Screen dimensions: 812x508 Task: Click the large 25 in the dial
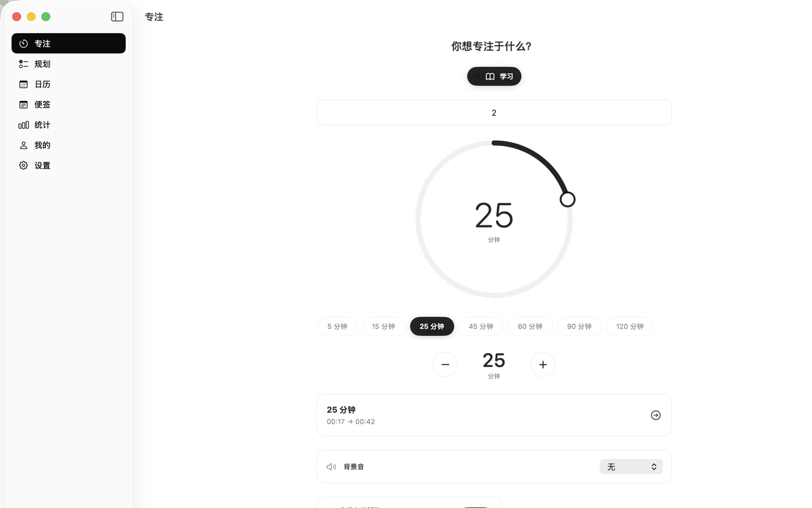point(494,215)
